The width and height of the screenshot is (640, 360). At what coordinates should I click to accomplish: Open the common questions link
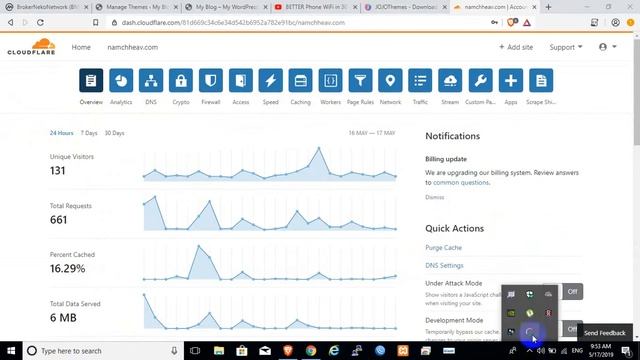461,182
